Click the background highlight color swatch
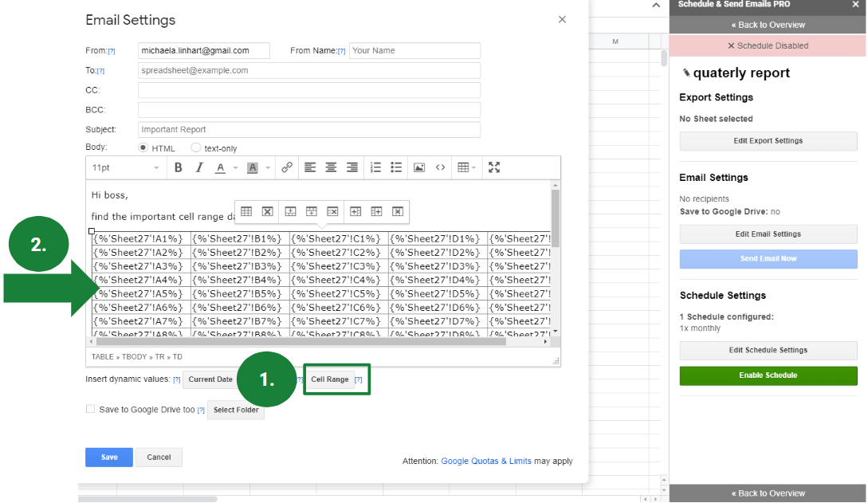This screenshot has height=503, width=868. pos(253,167)
